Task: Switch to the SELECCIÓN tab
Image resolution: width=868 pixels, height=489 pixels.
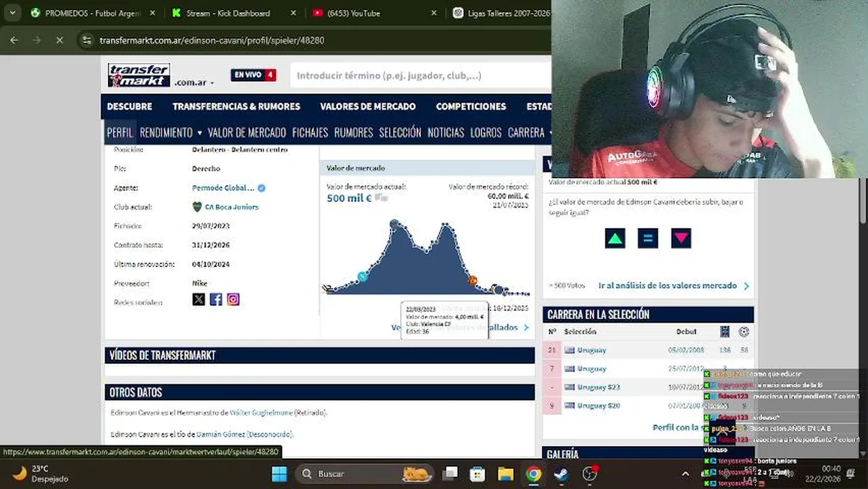Action: click(x=400, y=132)
